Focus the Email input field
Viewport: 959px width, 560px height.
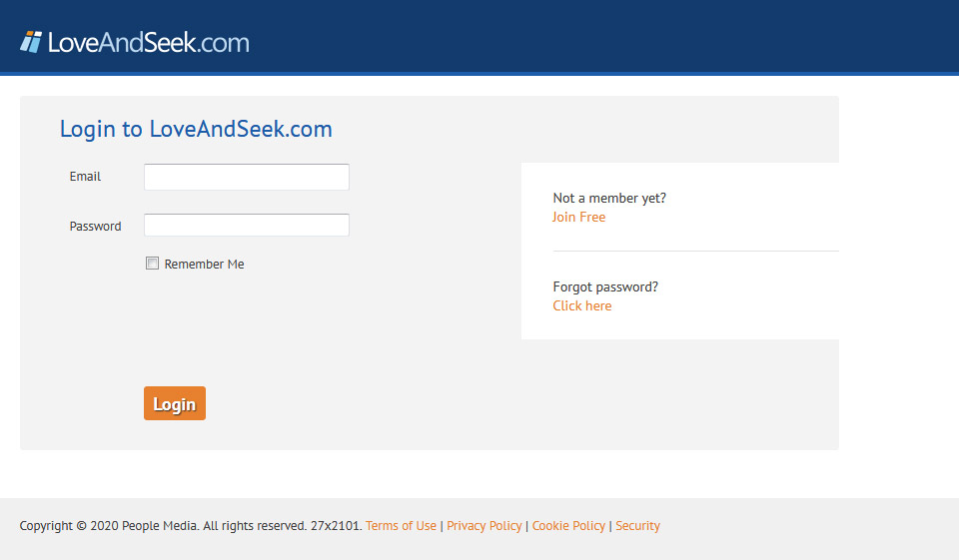click(x=247, y=178)
